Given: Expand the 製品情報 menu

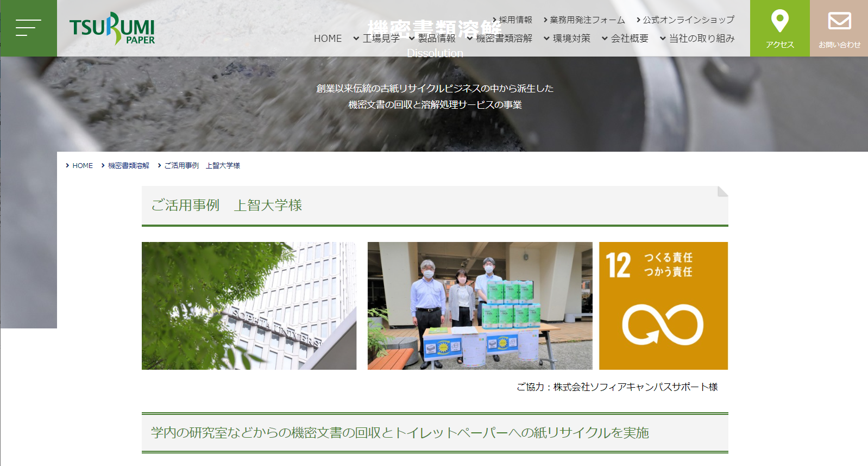Looking at the screenshot, I should tap(432, 39).
